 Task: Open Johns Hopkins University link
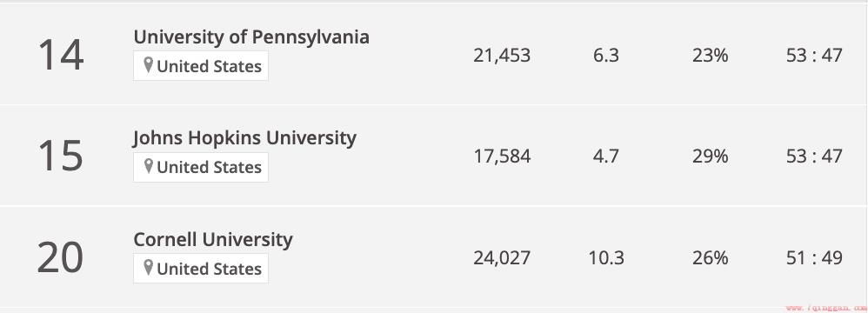pyautogui.click(x=244, y=138)
